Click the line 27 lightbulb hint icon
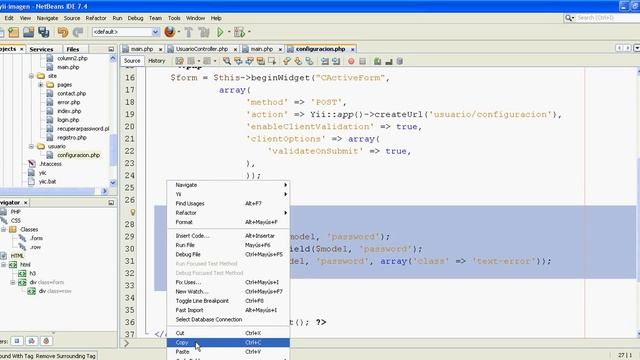This screenshot has width=640, height=360. pyautogui.click(x=133, y=212)
